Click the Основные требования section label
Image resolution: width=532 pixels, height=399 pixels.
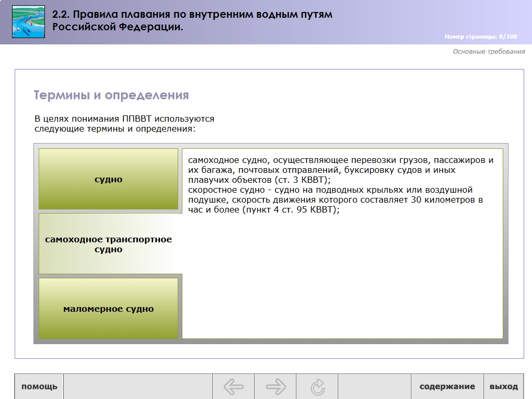488,51
